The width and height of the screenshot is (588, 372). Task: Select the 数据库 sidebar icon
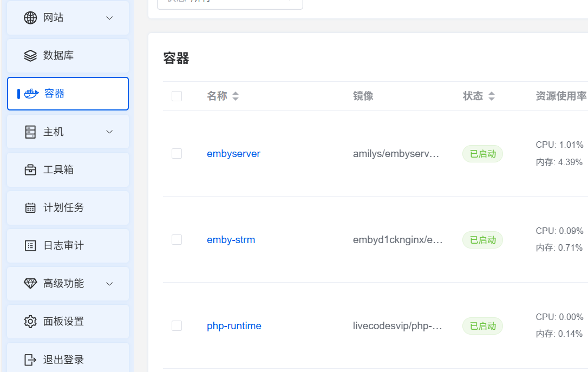31,55
